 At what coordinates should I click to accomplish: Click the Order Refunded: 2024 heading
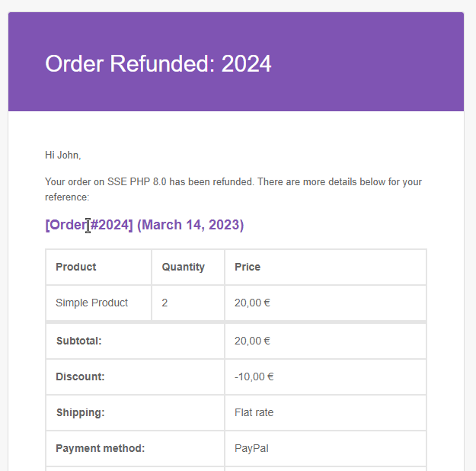(158, 63)
